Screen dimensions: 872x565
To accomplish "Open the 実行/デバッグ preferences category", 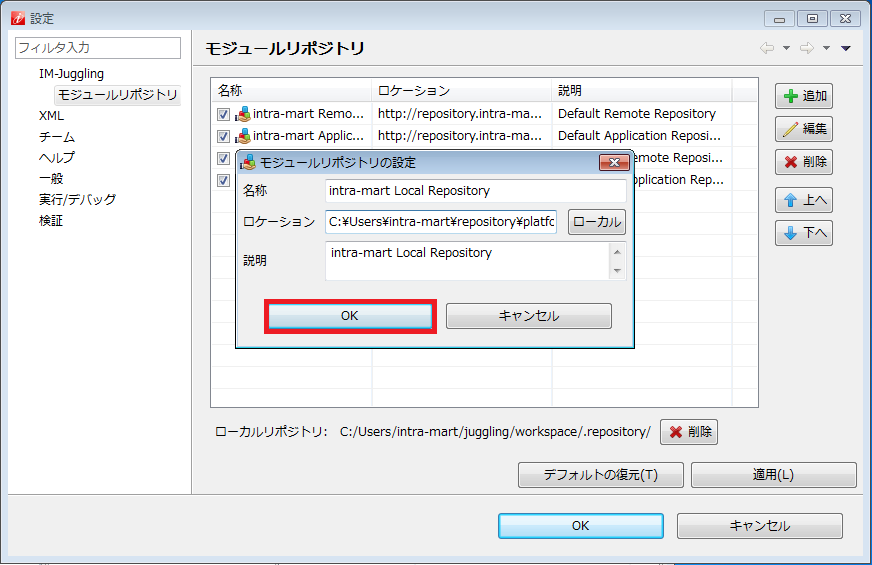I will tap(77, 200).
